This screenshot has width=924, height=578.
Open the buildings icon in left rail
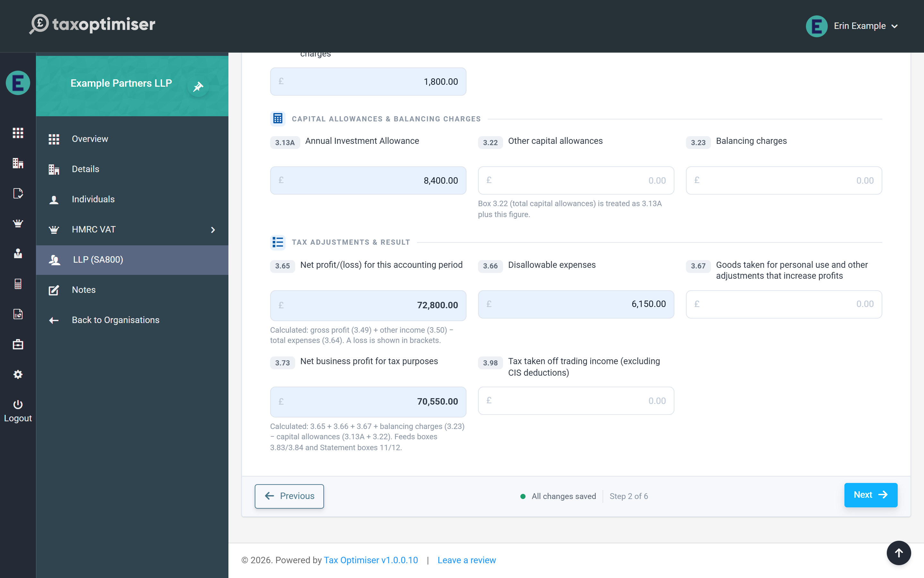point(18,163)
